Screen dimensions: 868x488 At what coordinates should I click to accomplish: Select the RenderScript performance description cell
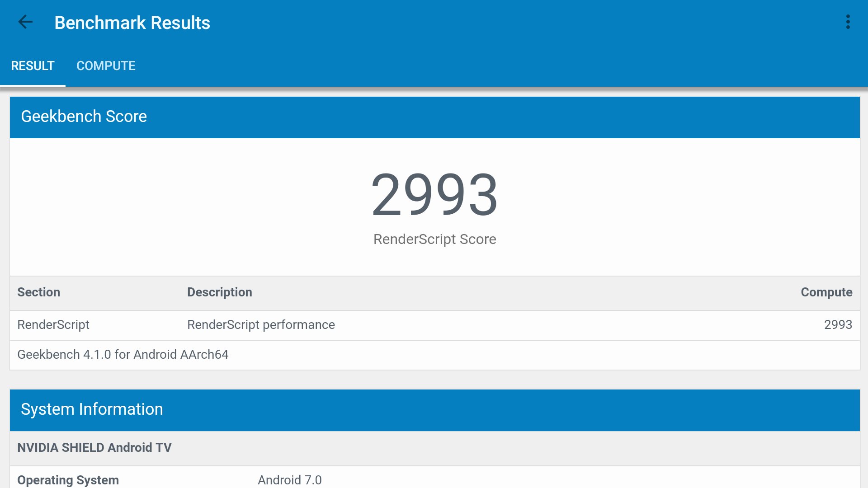(261, 325)
